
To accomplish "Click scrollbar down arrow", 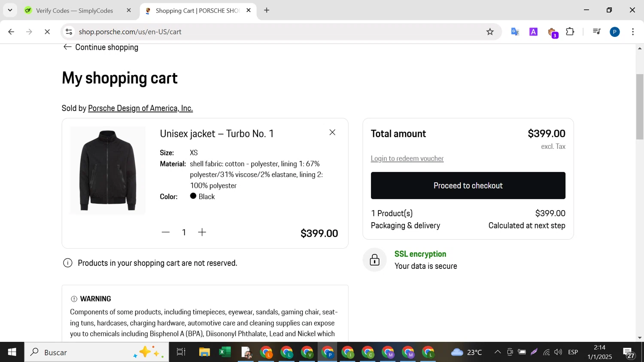I will [x=640, y=338].
